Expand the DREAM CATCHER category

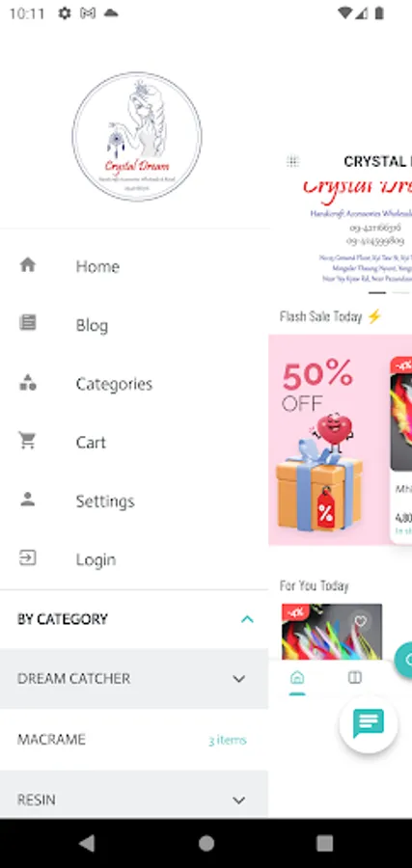[x=238, y=679]
